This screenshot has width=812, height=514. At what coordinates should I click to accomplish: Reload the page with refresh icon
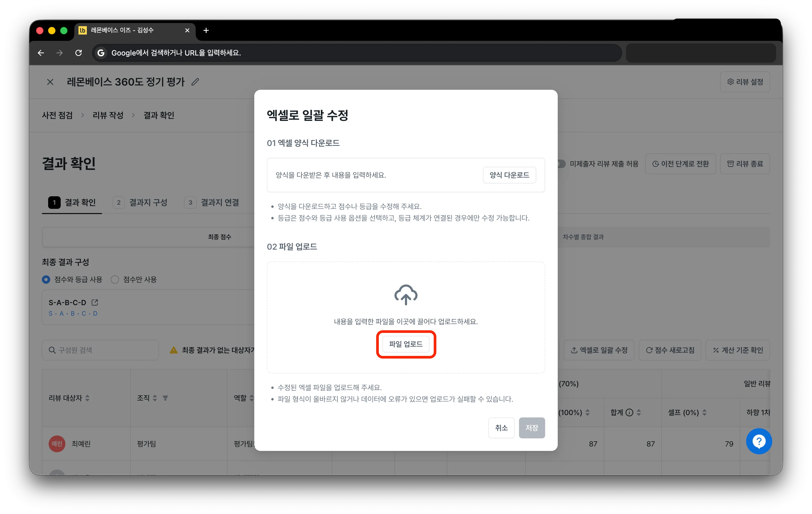78,53
